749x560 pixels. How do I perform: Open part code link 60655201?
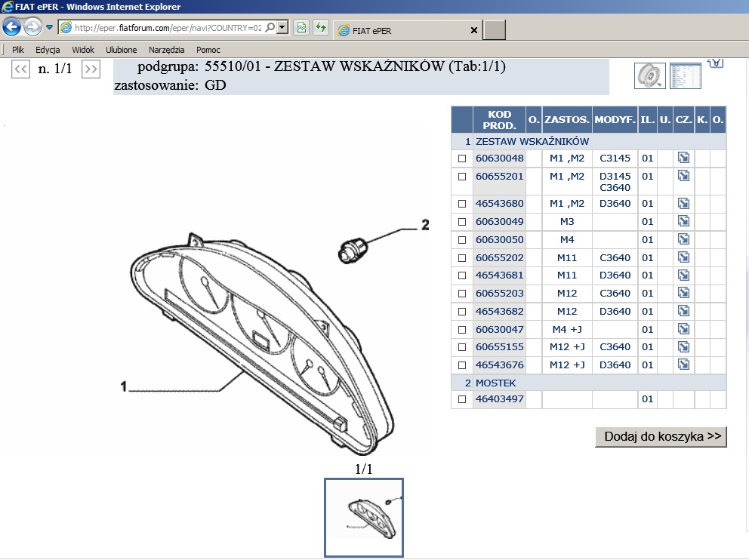click(x=499, y=177)
